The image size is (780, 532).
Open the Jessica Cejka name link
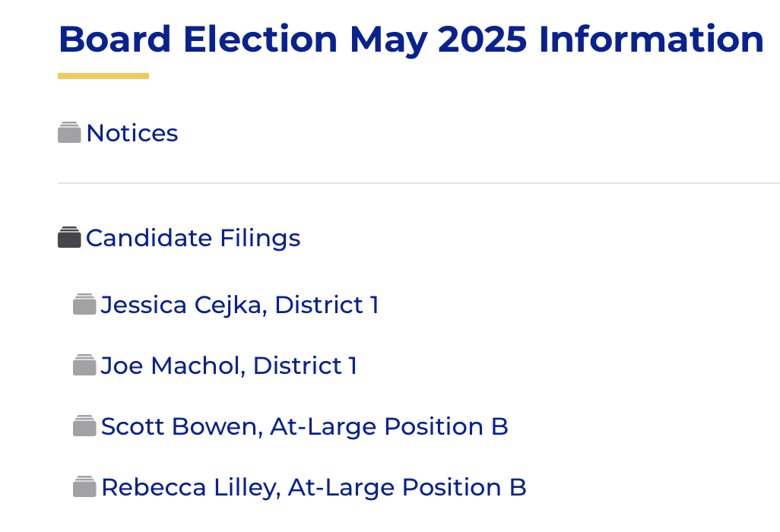pyautogui.click(x=183, y=305)
